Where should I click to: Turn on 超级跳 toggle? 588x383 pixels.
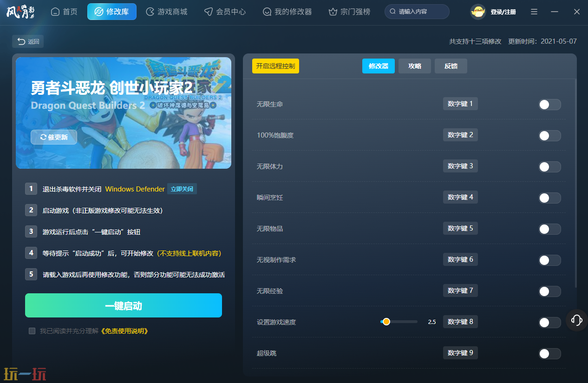(x=549, y=354)
